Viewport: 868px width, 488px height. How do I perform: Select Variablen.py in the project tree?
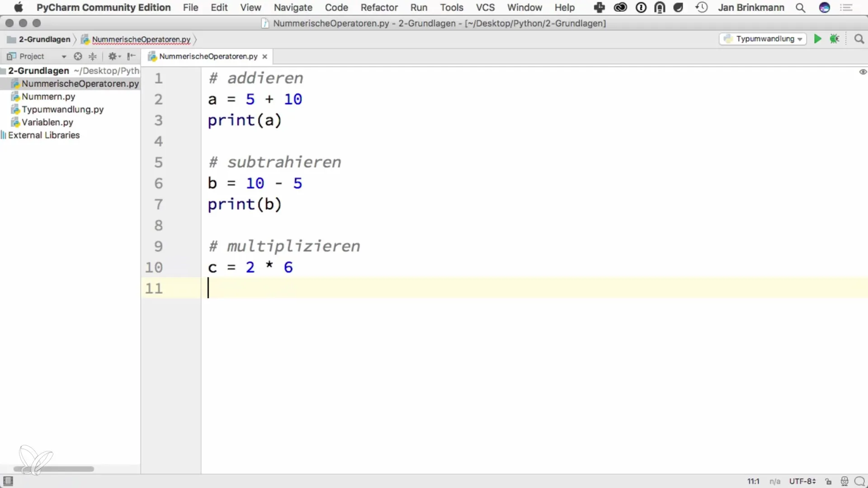pos(47,122)
